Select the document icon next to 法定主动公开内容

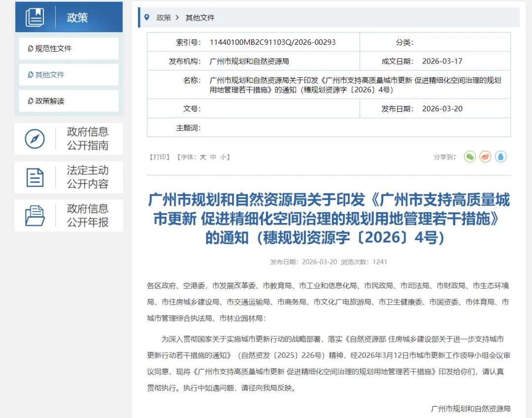[x=34, y=177]
